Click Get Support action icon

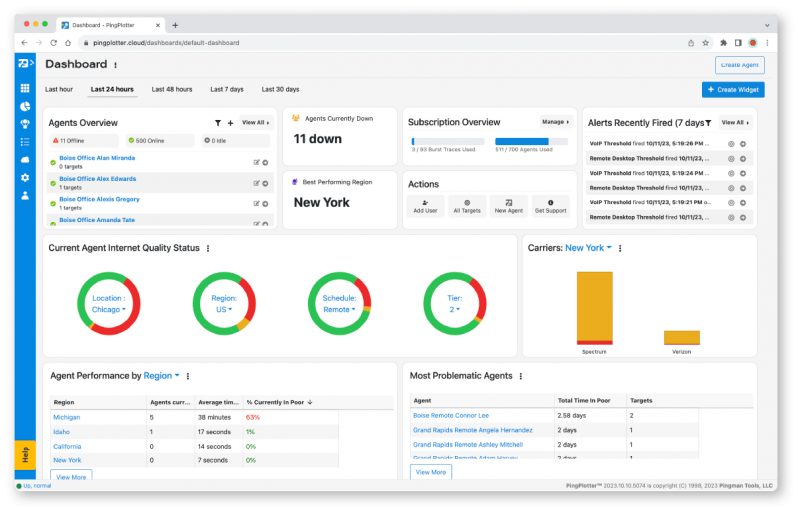coord(551,206)
